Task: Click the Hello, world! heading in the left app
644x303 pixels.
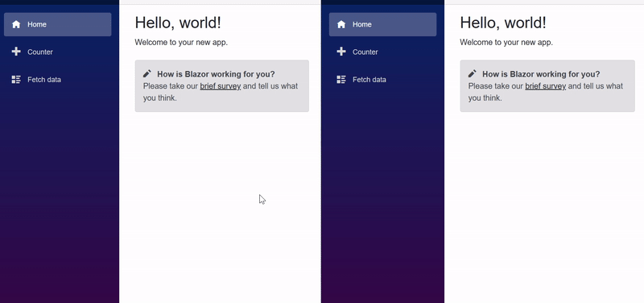Action: pos(178,23)
